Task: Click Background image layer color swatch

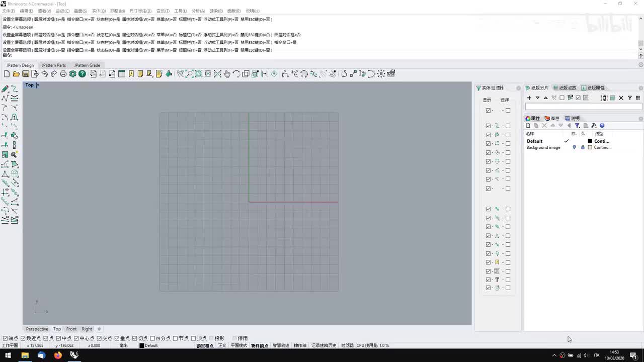Action: point(590,147)
